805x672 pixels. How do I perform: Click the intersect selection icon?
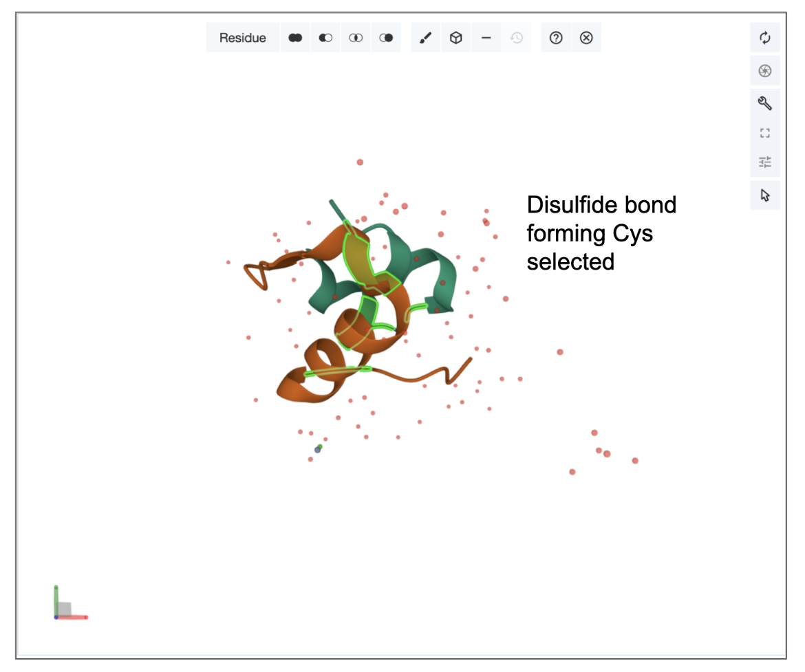(356, 38)
